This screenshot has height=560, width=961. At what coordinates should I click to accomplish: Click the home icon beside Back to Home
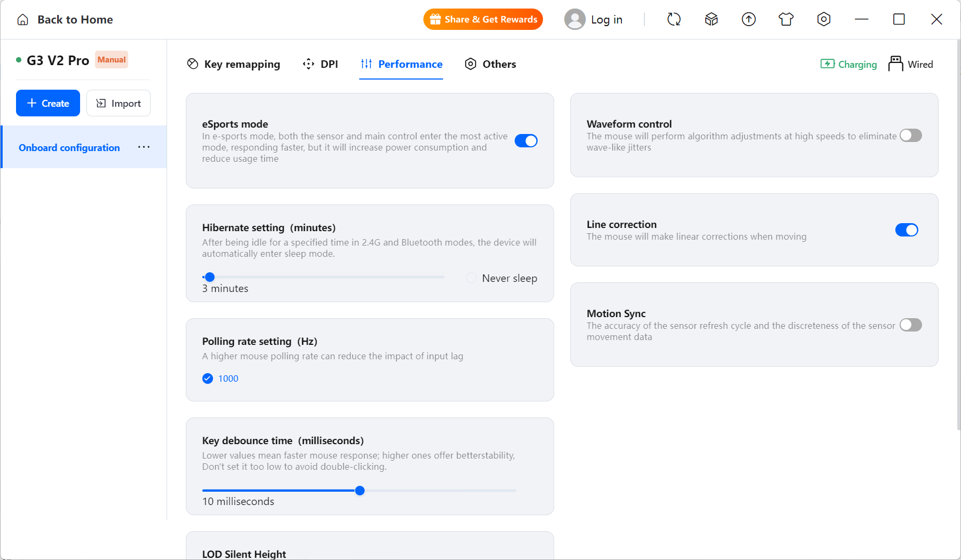(22, 20)
